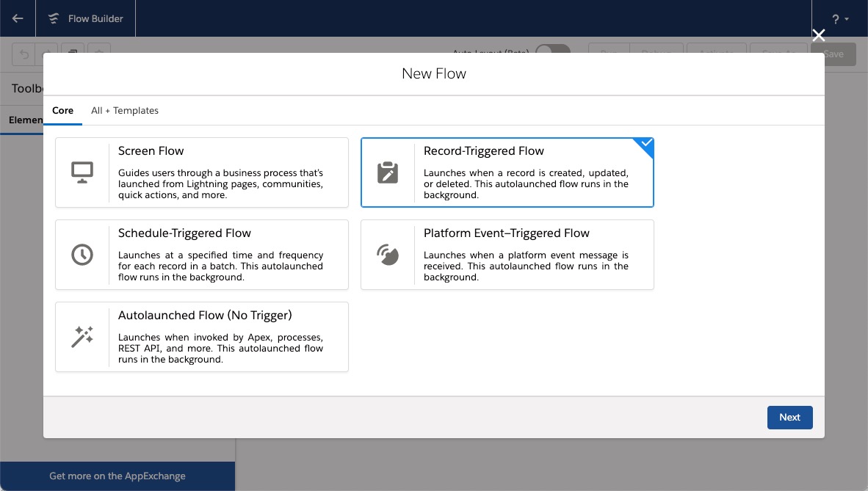The width and height of the screenshot is (868, 491).
Task: Click the Screen Flow description text
Action: (x=220, y=183)
